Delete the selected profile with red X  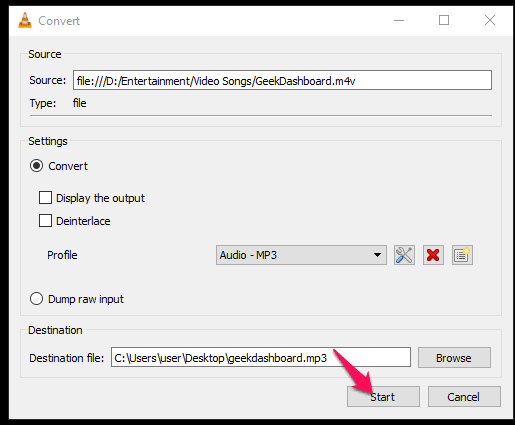[433, 255]
